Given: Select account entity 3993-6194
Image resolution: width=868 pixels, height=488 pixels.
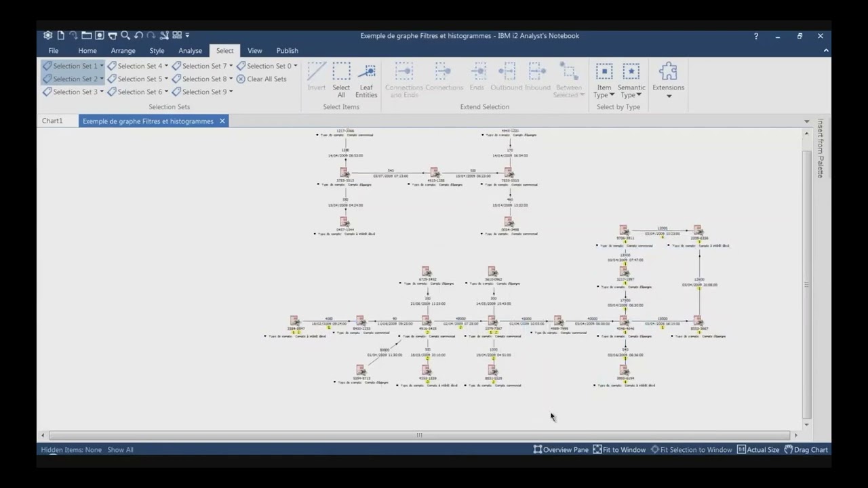Looking at the screenshot, I should coord(624,371).
